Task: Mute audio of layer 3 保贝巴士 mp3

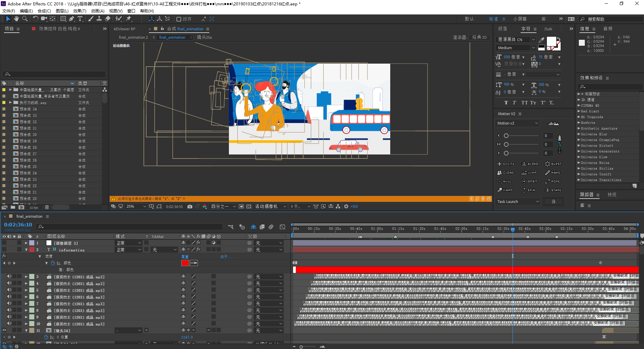Action: 9,276
